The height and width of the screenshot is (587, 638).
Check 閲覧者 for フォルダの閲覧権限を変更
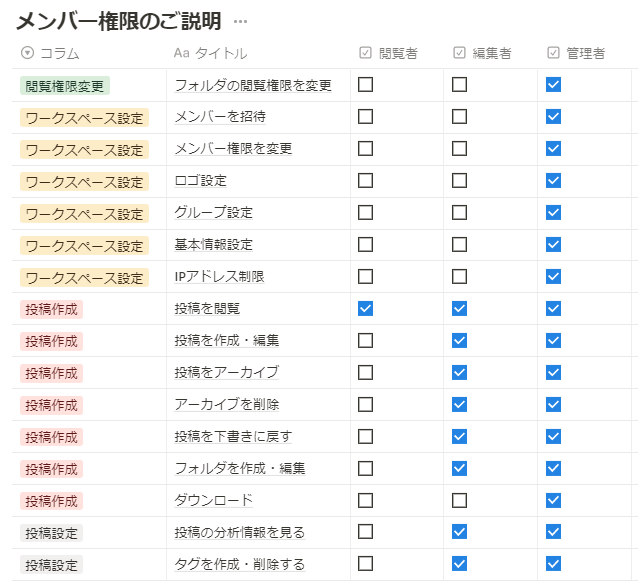tap(366, 85)
